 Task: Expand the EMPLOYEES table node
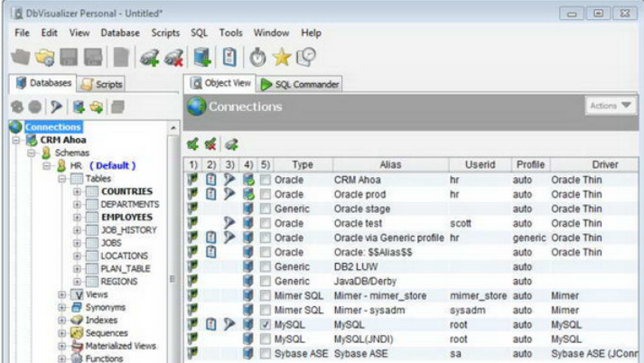[x=77, y=218]
